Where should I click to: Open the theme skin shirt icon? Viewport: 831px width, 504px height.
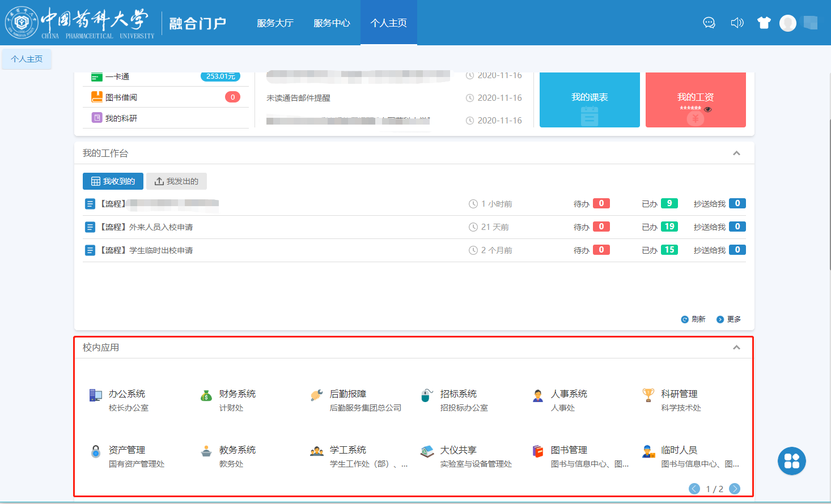(x=764, y=23)
